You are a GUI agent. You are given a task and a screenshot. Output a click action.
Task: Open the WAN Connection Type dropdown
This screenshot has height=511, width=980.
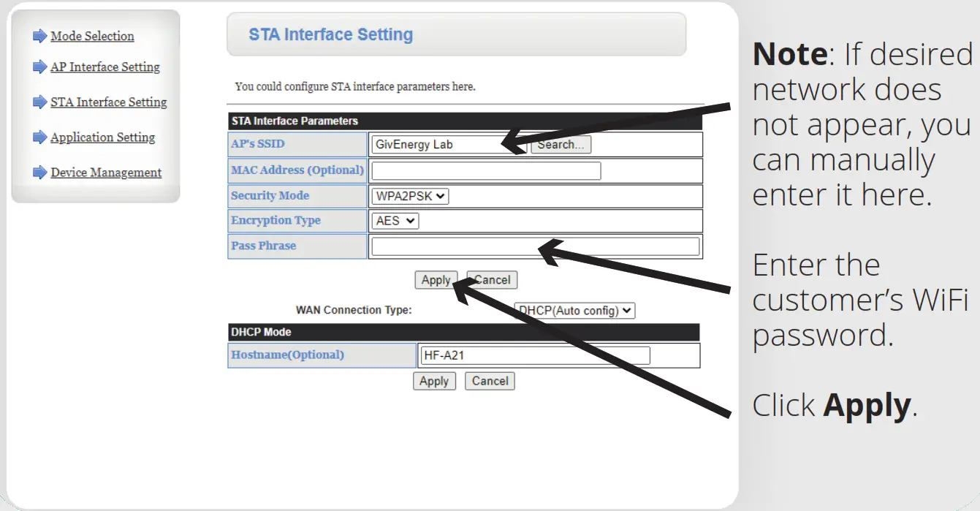coord(574,311)
